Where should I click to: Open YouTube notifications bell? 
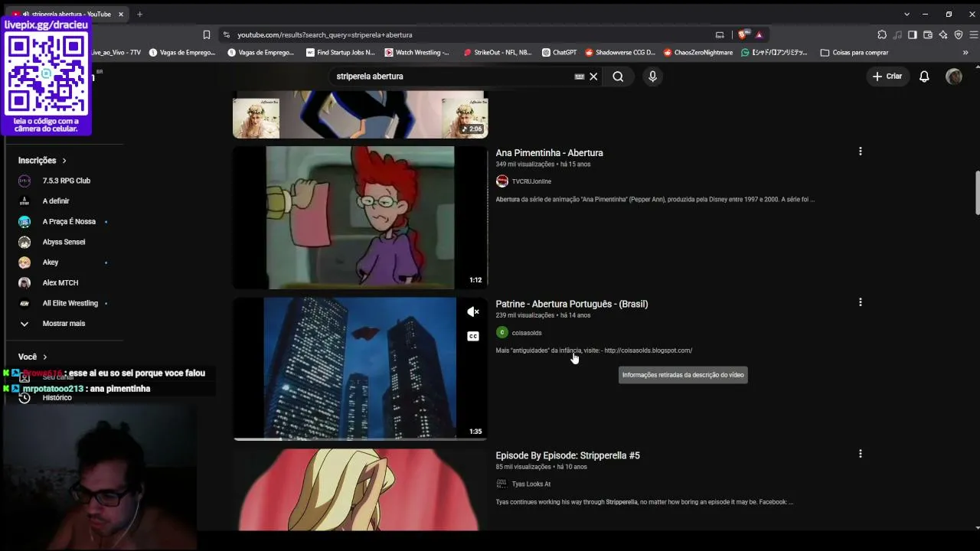[x=924, y=77]
